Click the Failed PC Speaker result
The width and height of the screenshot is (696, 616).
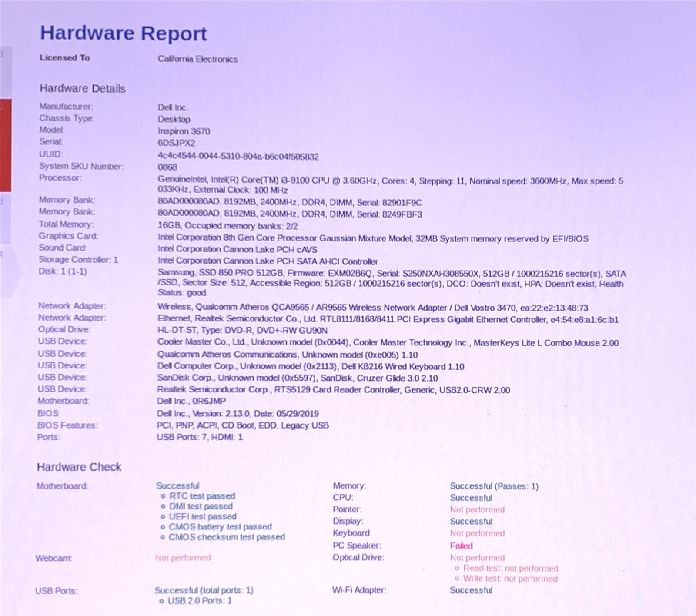461,546
